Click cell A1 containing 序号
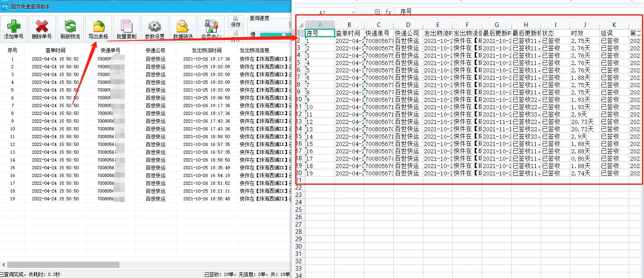The height and width of the screenshot is (278, 644). click(x=320, y=33)
